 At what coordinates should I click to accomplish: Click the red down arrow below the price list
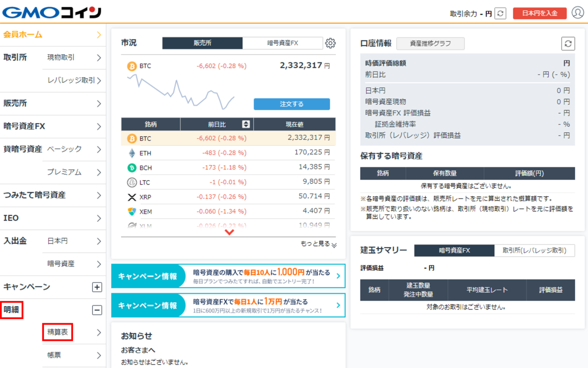coord(229,232)
